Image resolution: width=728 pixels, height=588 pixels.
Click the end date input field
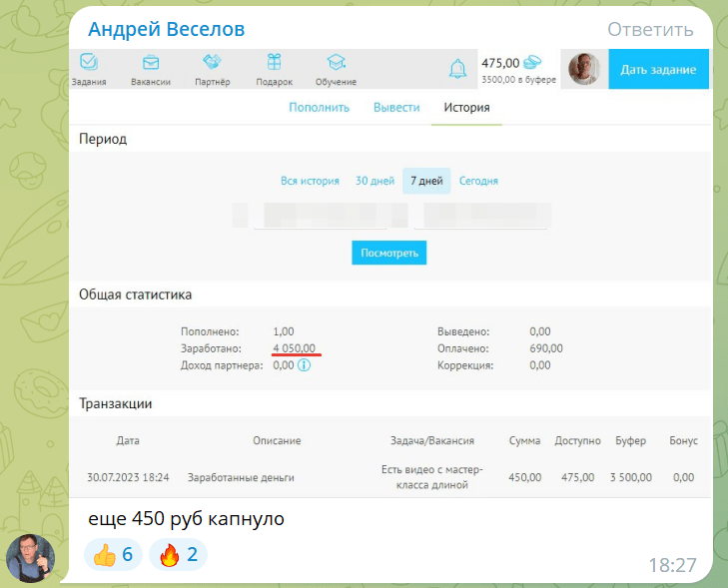480,216
